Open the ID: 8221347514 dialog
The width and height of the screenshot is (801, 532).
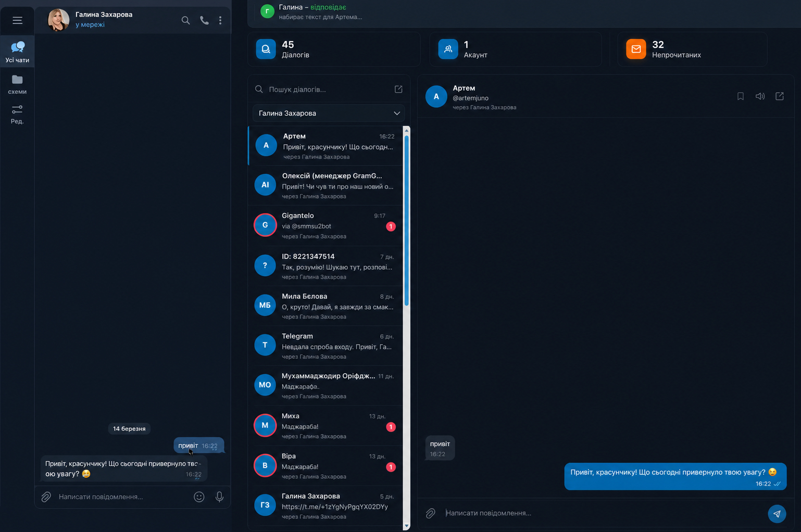pyautogui.click(x=327, y=266)
